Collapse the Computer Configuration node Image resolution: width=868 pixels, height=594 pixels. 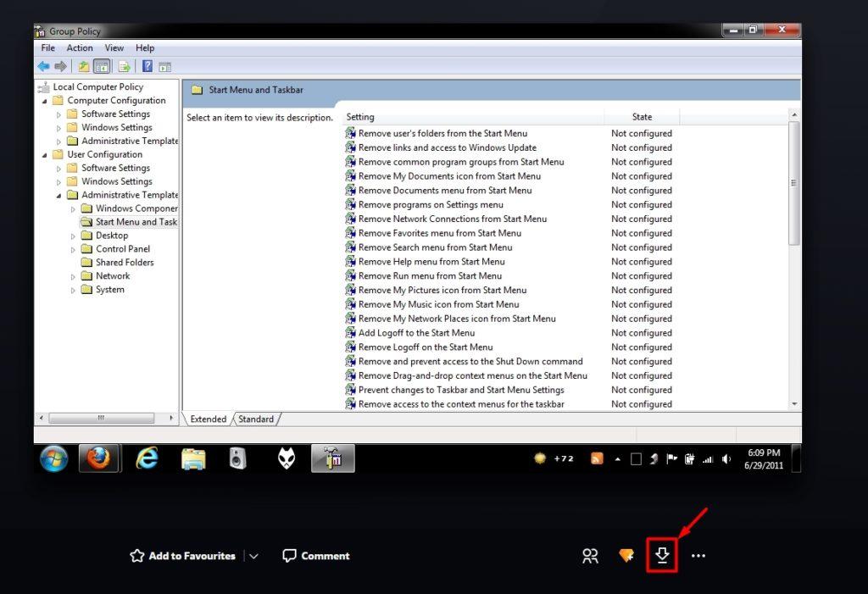[44, 102]
